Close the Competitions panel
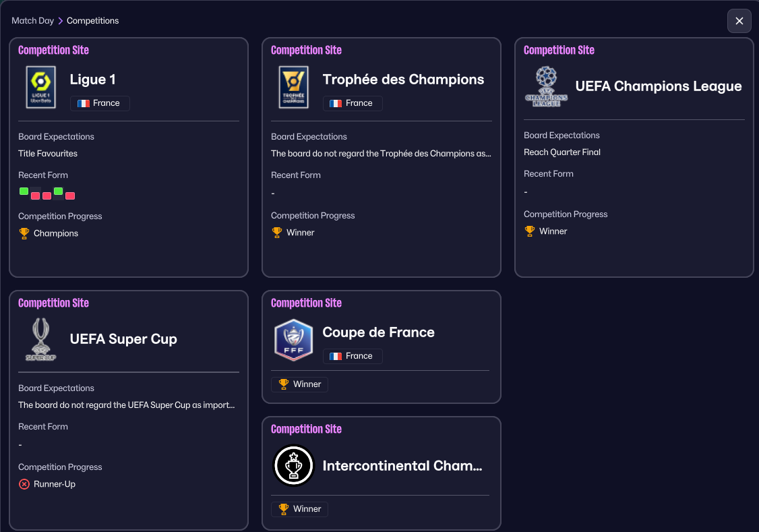The image size is (759, 532). pos(739,21)
